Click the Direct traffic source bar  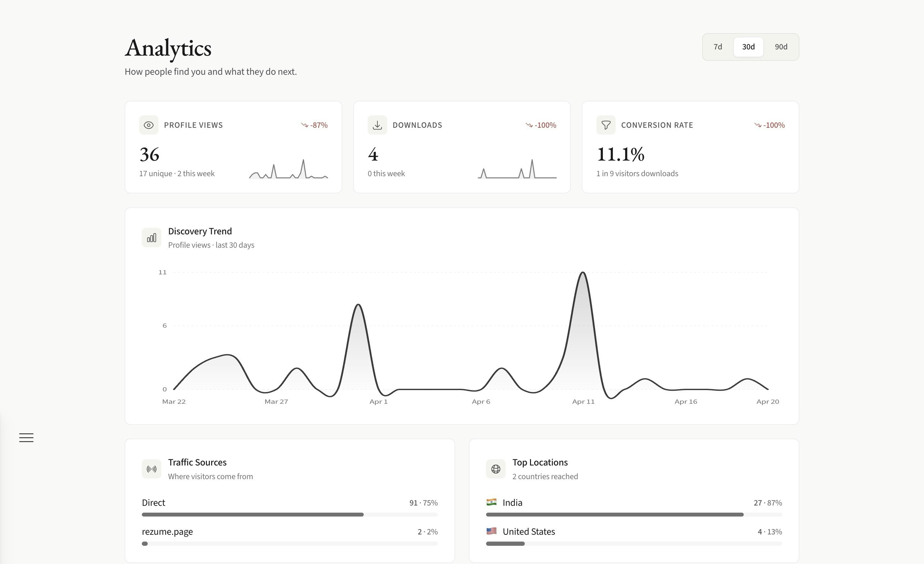[x=252, y=515]
